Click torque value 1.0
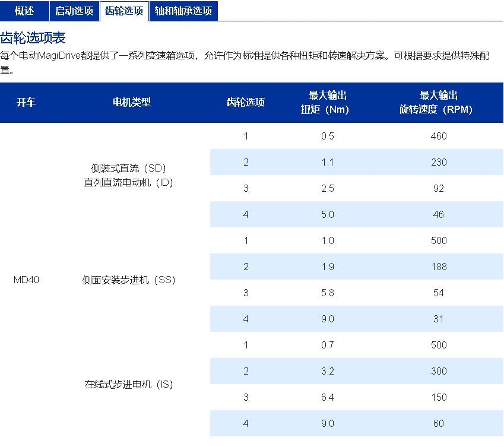 (x=328, y=240)
